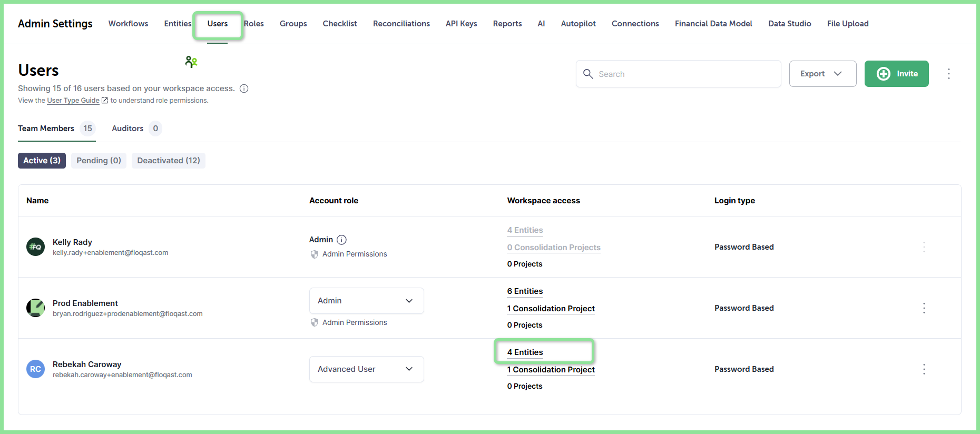Open the AI tab
Screen dimensions: 980x434
[541, 24]
